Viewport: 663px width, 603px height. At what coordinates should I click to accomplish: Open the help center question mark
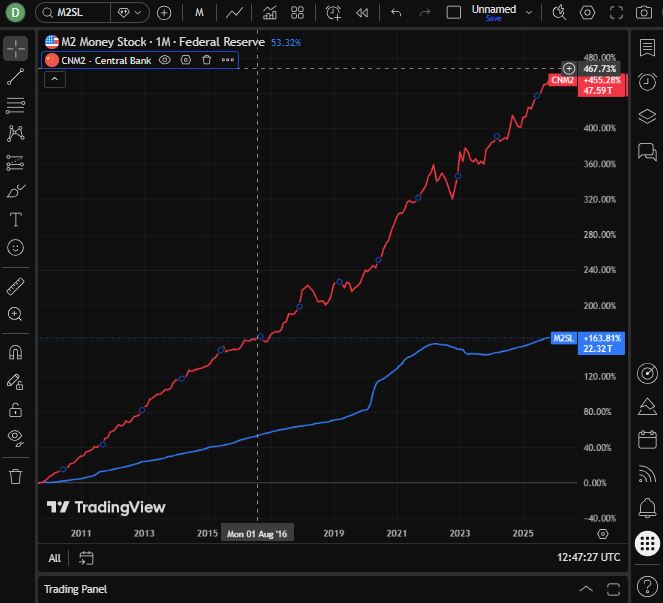(x=647, y=587)
